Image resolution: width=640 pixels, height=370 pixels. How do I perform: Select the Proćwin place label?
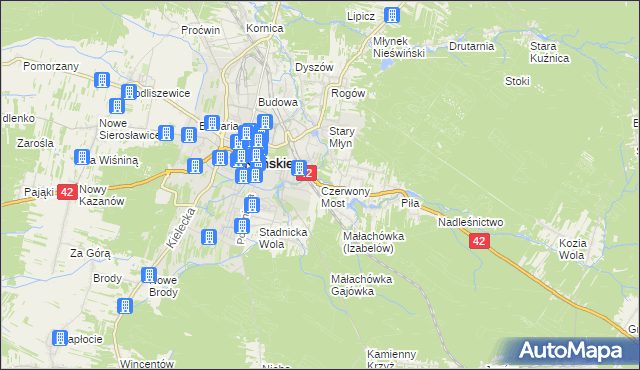click(200, 30)
